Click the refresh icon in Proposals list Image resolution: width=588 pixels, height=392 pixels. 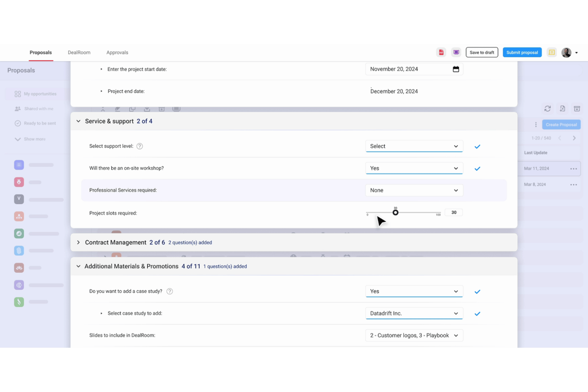pyautogui.click(x=547, y=108)
